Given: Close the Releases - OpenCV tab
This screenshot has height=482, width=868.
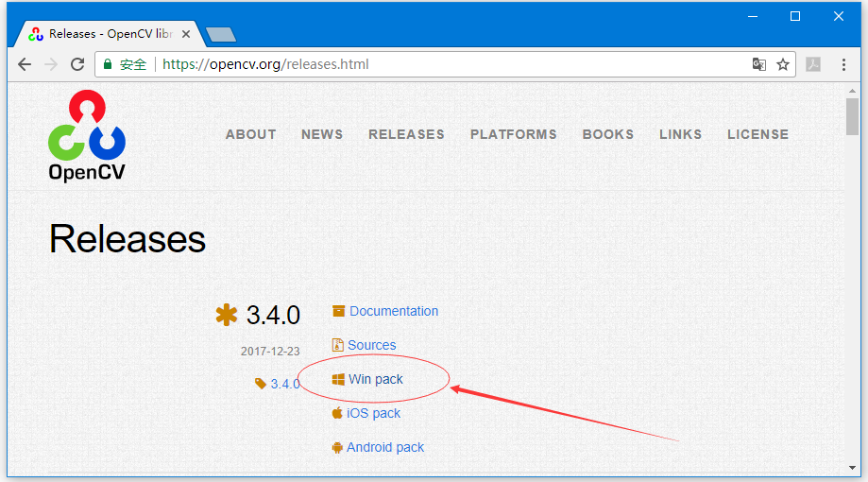Looking at the screenshot, I should (186, 34).
